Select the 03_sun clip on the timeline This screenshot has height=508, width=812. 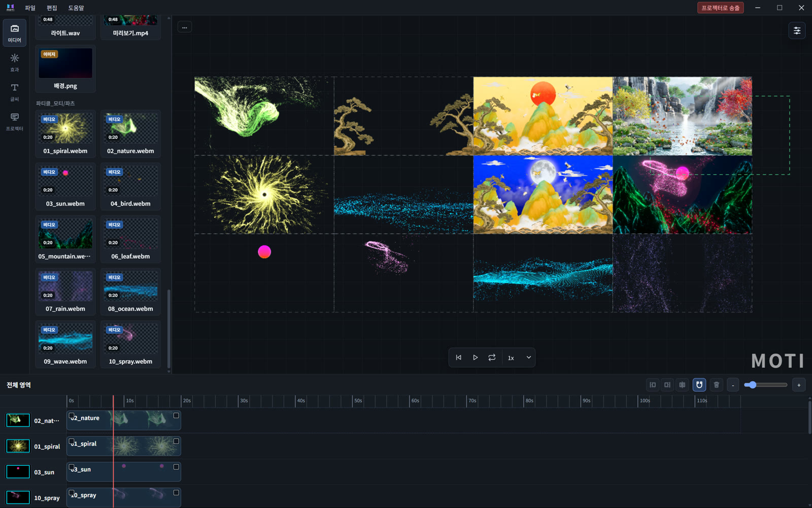(x=124, y=471)
